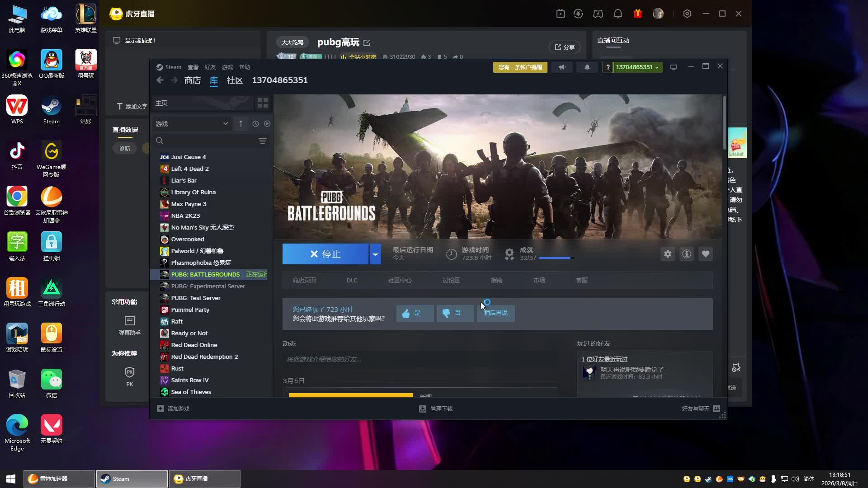The height and width of the screenshot is (488, 868).
Task: Click the Steam back navigation arrow
Action: (160, 80)
